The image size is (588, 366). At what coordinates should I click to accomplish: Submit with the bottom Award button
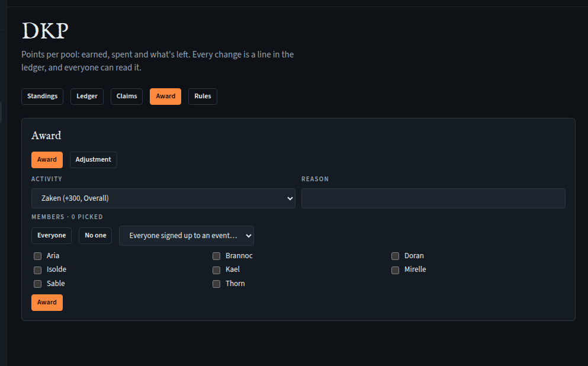(x=47, y=303)
